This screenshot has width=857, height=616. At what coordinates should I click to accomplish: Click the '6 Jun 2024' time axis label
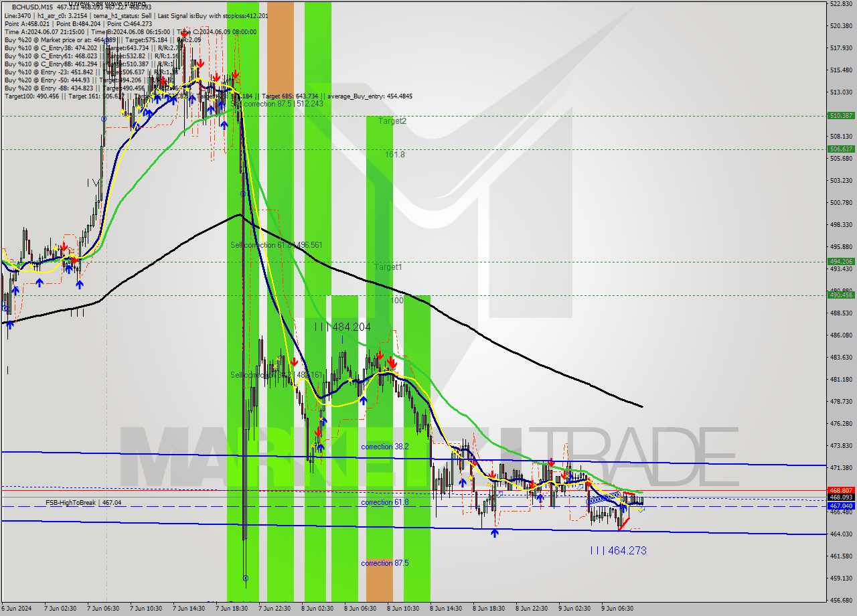coord(16,609)
